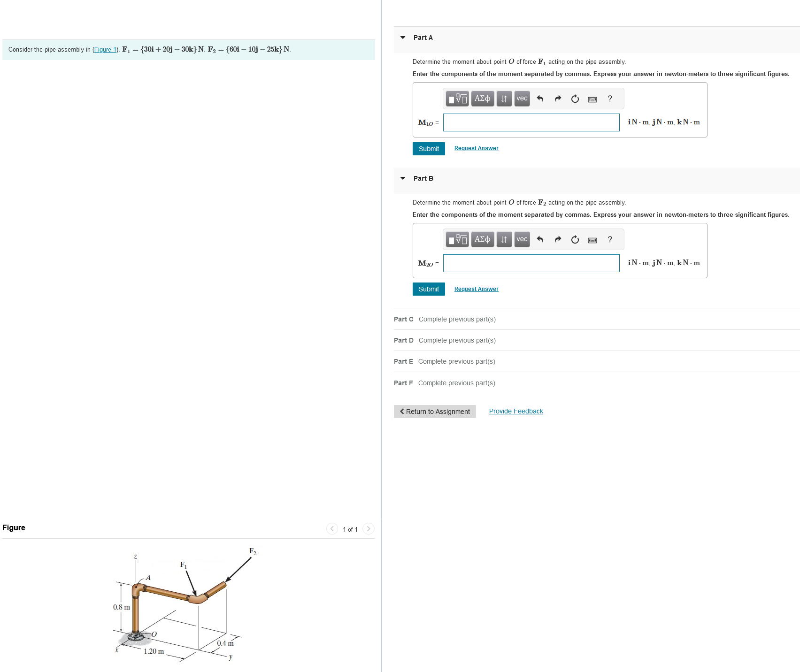Viewport: 800px width, 672px height.
Task: Open the ΑΣφ symbols palette in Part B
Action: [x=482, y=239]
